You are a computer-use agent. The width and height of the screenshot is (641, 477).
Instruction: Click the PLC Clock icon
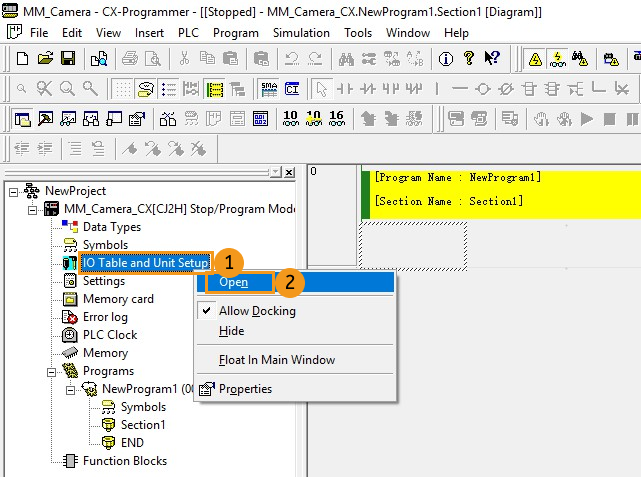point(70,335)
